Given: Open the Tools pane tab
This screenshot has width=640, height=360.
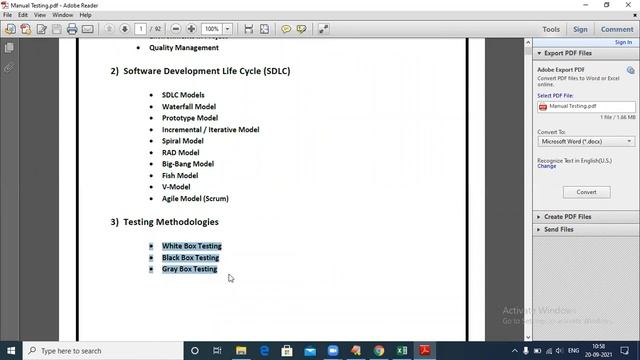Looking at the screenshot, I should click(x=551, y=29).
